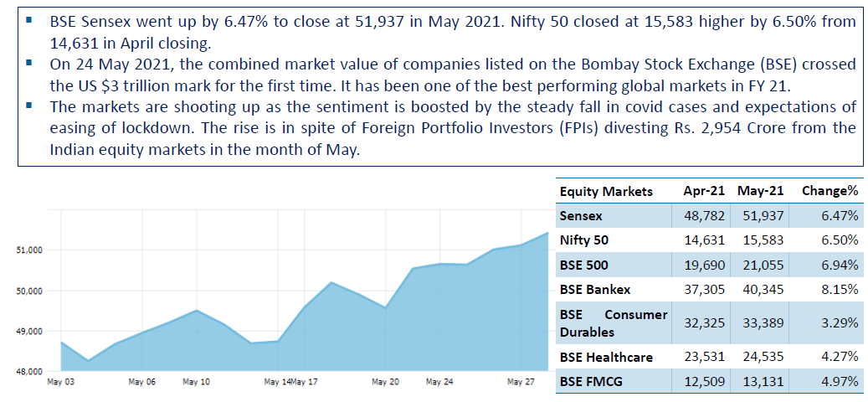Click the bullet before "On 24 May 2021"
The height and width of the screenshot is (402, 868).
pyautogui.click(x=29, y=63)
